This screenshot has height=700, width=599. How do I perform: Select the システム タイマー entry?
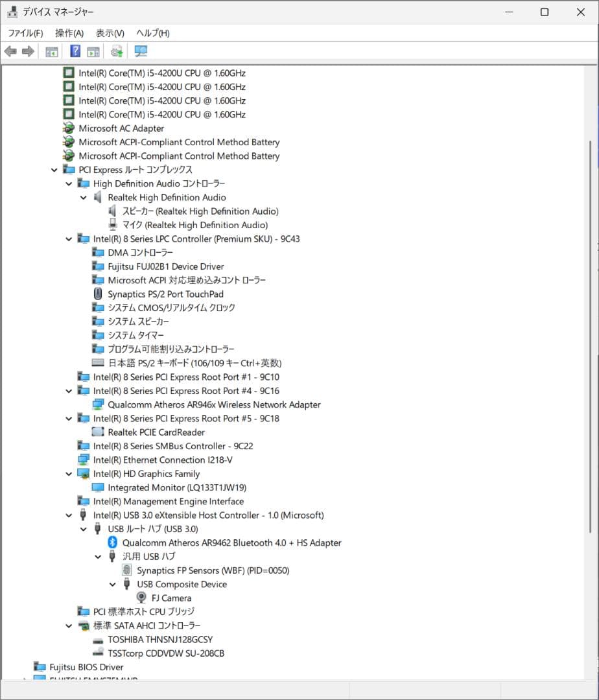click(x=135, y=335)
